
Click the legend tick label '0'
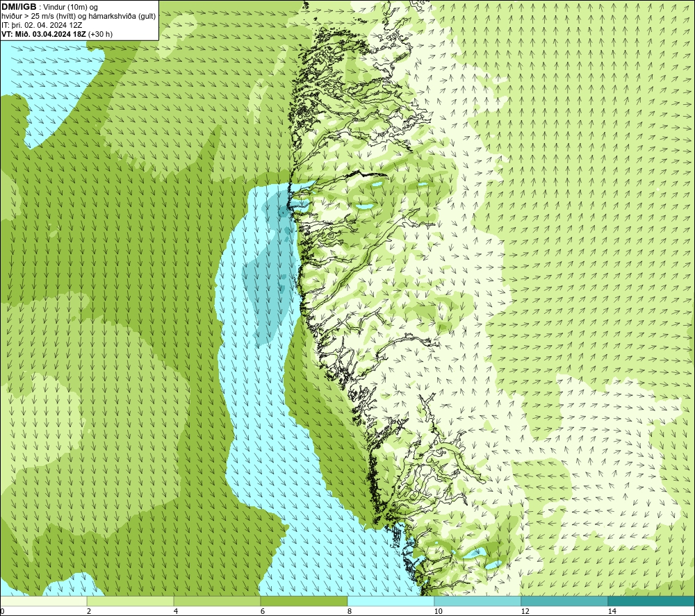tap(2, 612)
